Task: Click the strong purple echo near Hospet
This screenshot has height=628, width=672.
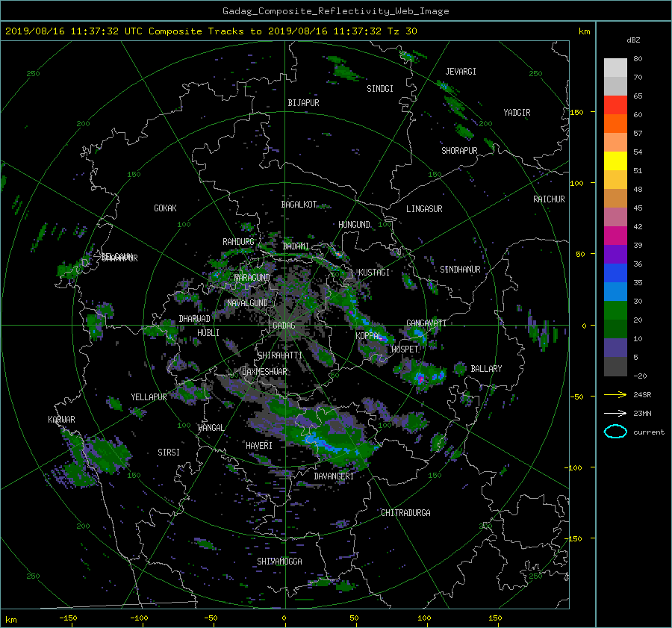Action: point(421,379)
